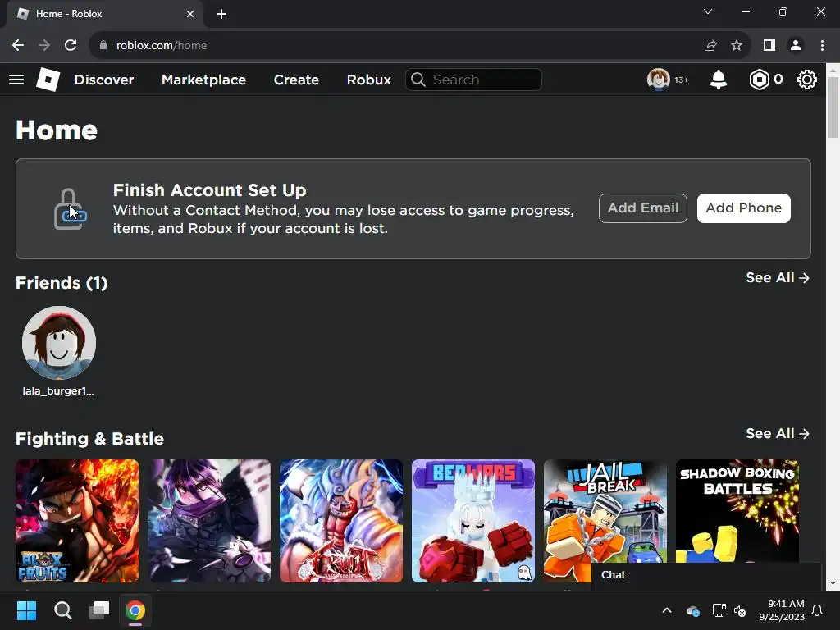The width and height of the screenshot is (840, 630).
Task: Click the page vertical scrollbar thumb
Action: [x=833, y=107]
